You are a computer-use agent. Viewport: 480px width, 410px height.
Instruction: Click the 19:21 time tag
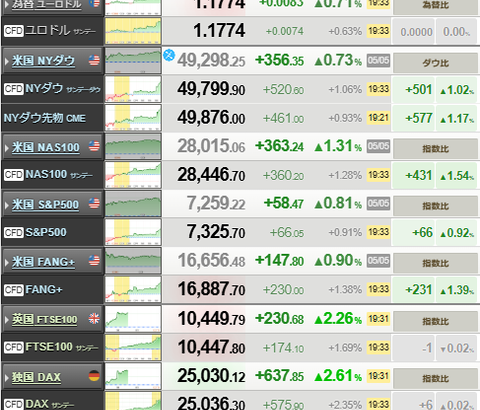378,118
